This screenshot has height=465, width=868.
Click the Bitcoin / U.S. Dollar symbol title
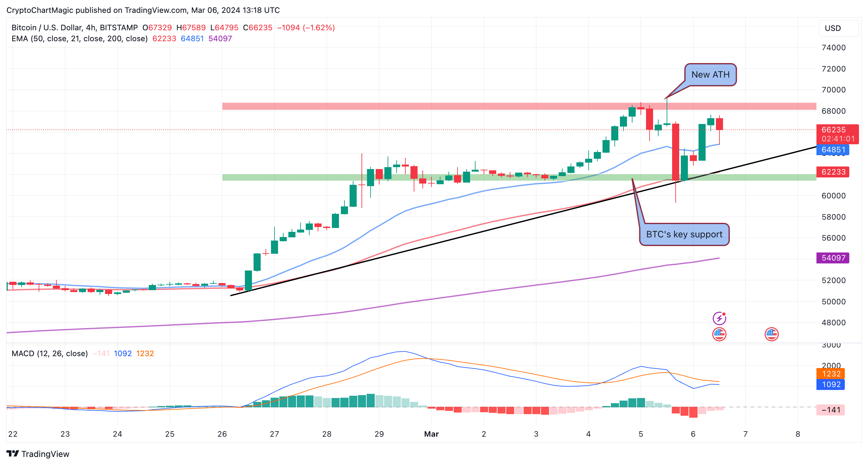[74, 28]
